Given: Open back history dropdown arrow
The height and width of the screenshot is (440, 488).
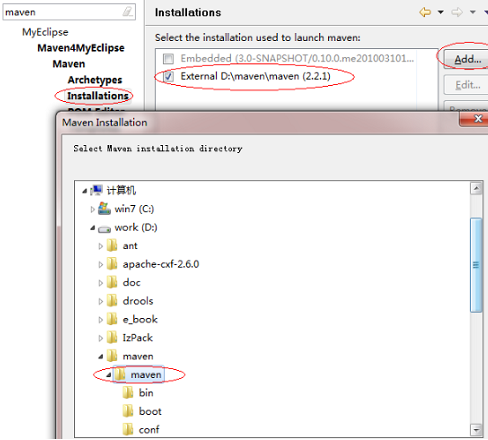Looking at the screenshot, I should coord(440,12).
